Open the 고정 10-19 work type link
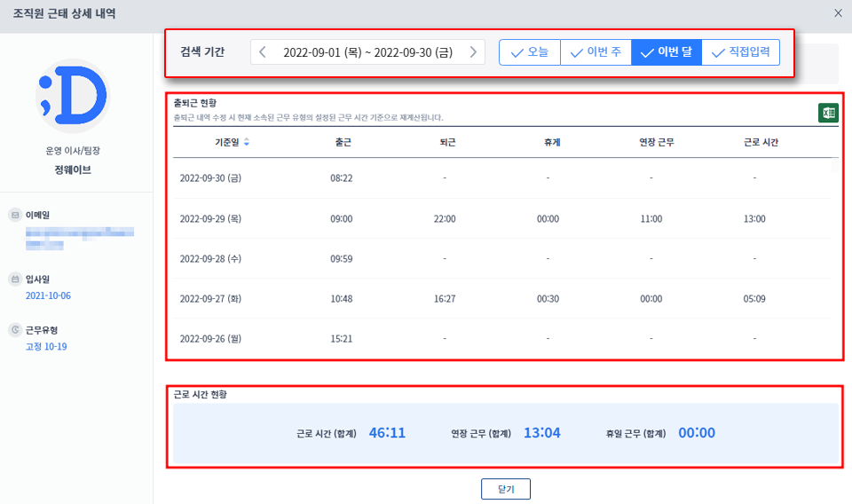The image size is (852, 504). click(x=46, y=346)
